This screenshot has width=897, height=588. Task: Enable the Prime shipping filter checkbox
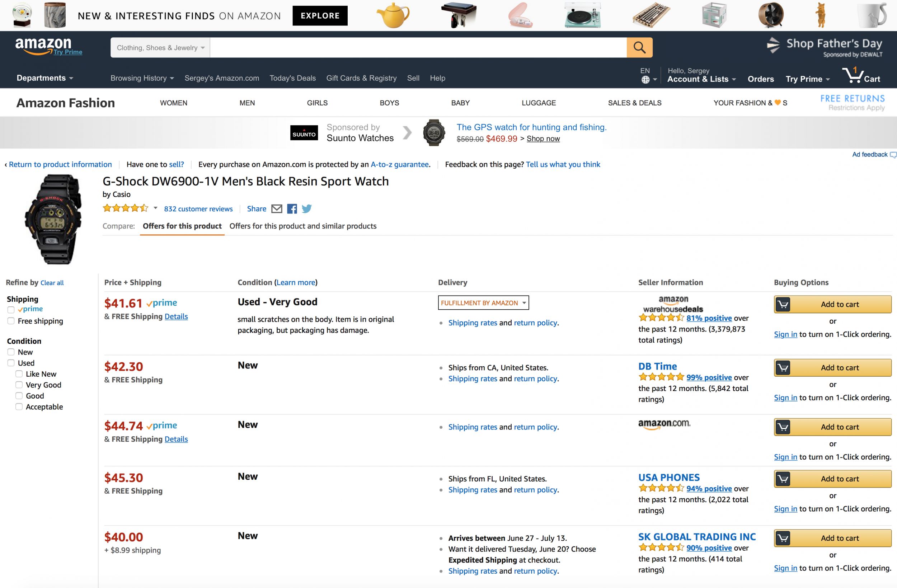tap(11, 310)
